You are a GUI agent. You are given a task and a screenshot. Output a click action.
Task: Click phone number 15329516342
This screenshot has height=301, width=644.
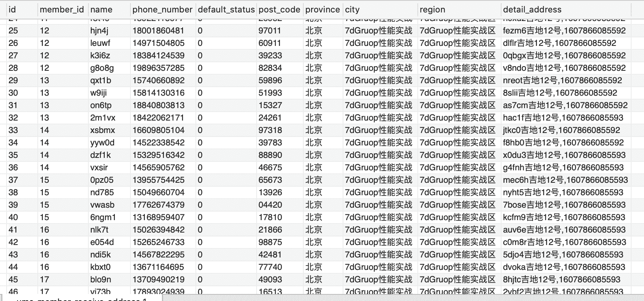(158, 155)
